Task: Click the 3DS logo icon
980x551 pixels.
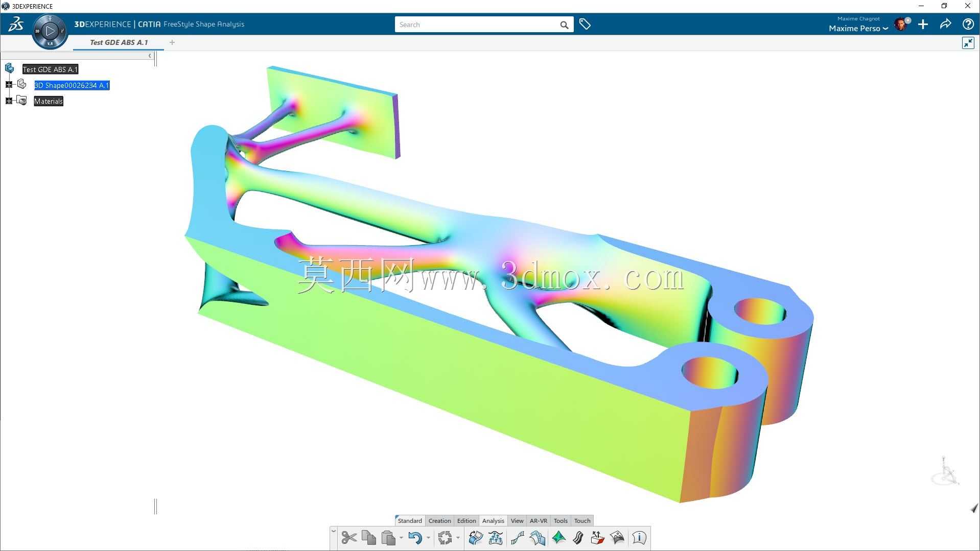Action: click(16, 24)
